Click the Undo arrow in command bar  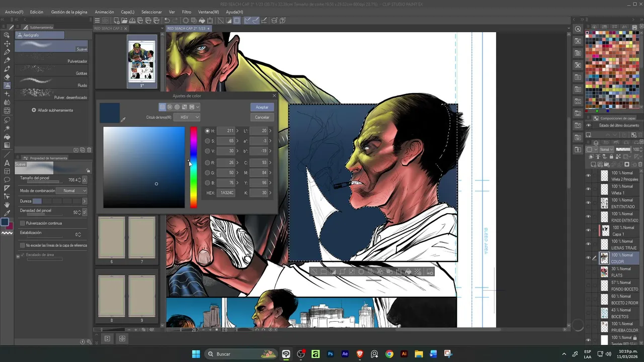point(167,21)
